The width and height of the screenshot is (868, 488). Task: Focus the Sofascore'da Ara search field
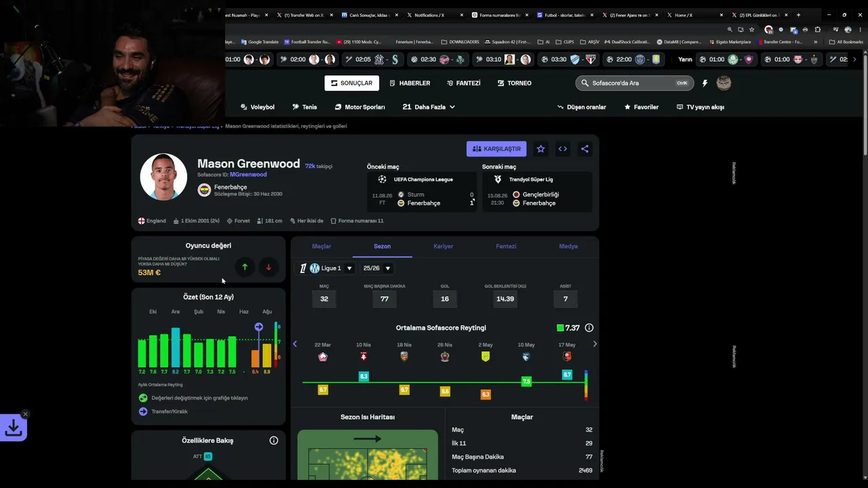[x=633, y=83]
